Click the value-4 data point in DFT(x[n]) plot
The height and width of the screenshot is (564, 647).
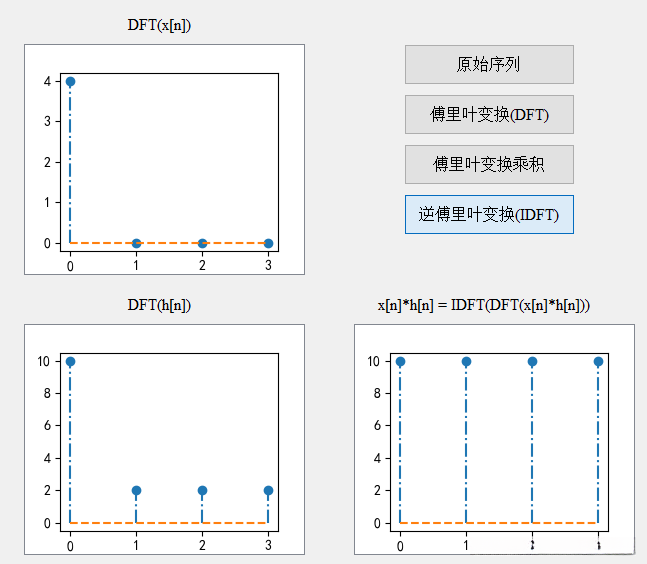[70, 81]
